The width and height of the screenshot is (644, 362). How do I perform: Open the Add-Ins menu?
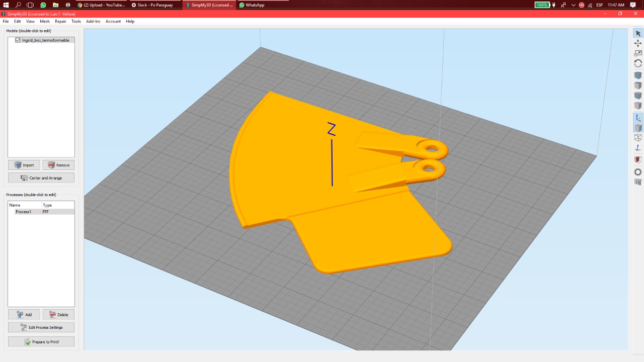(93, 22)
